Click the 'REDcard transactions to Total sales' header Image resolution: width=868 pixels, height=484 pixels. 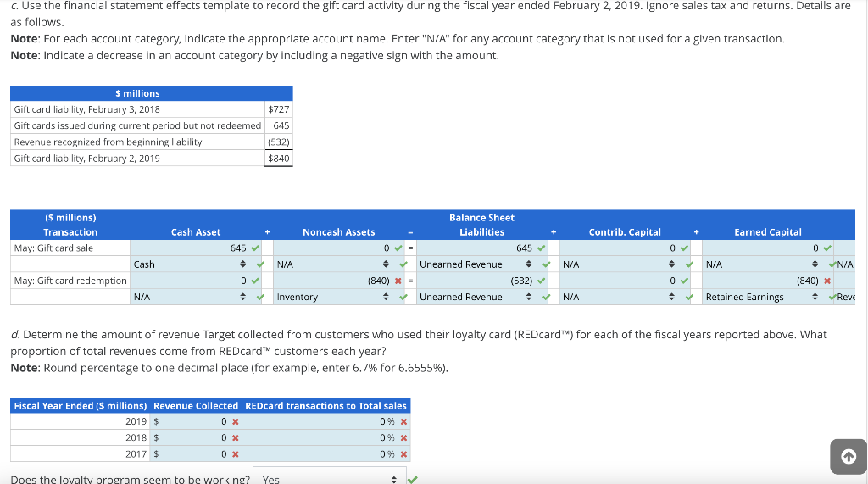pos(325,406)
